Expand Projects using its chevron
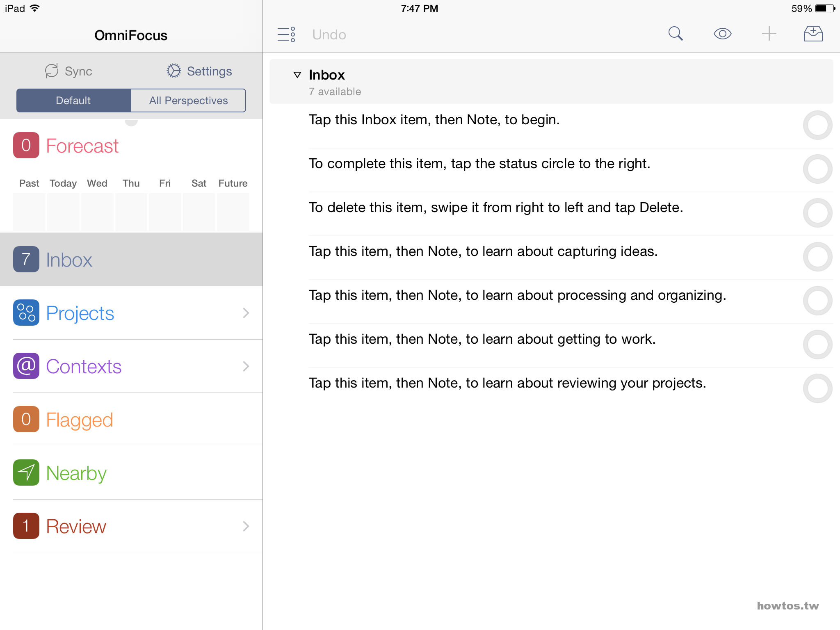Viewport: 840px width, 630px height. pos(246,313)
